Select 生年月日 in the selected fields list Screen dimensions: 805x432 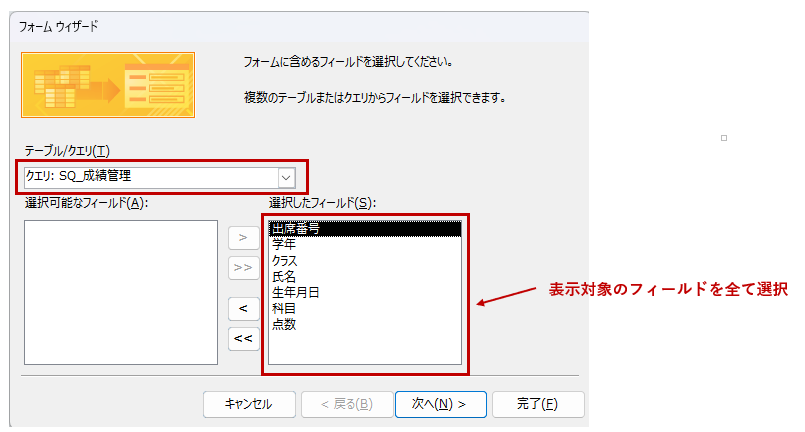(x=295, y=293)
